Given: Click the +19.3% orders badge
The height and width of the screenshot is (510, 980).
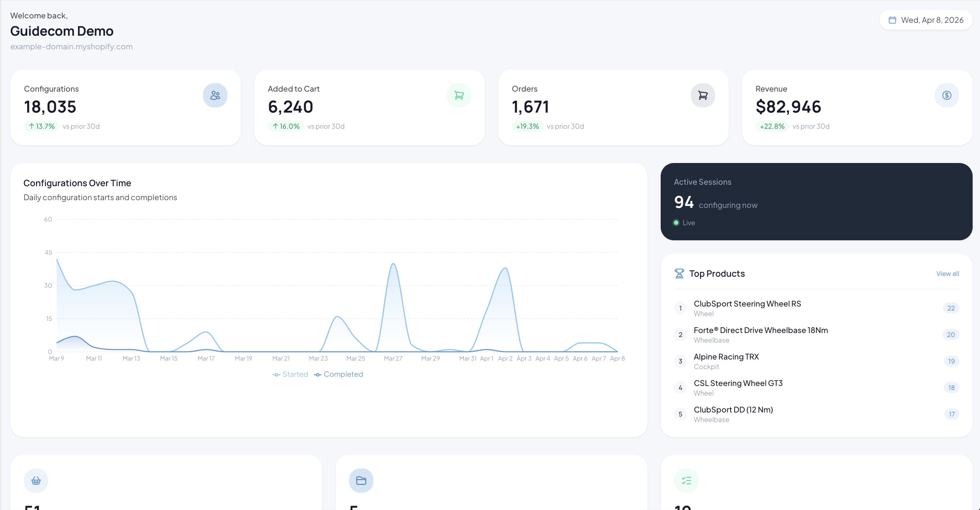Looking at the screenshot, I should pyautogui.click(x=527, y=126).
